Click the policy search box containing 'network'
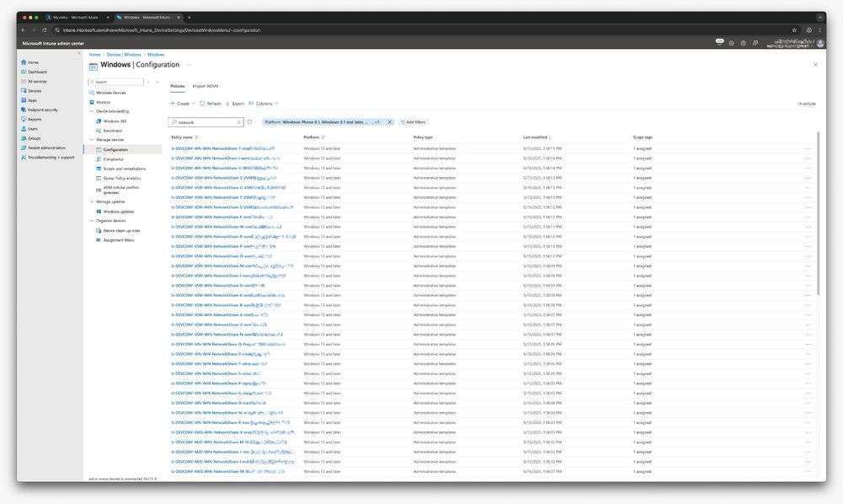 click(x=206, y=122)
